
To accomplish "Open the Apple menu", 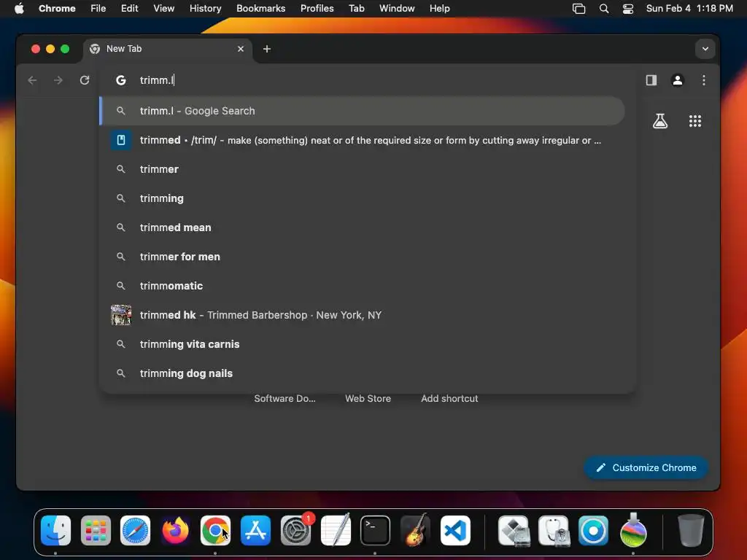I will click(x=19, y=9).
